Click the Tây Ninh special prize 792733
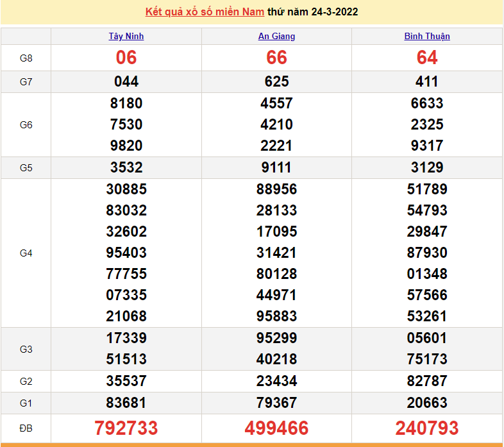This screenshot has height=447, width=504. point(126,428)
